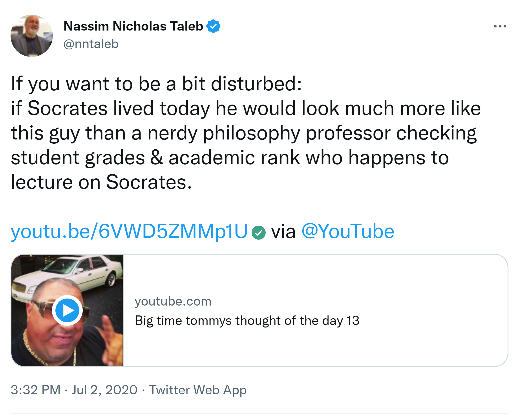Click the 'student grades & academic rank' line
This screenshot has height=420, width=519.
coord(230,158)
